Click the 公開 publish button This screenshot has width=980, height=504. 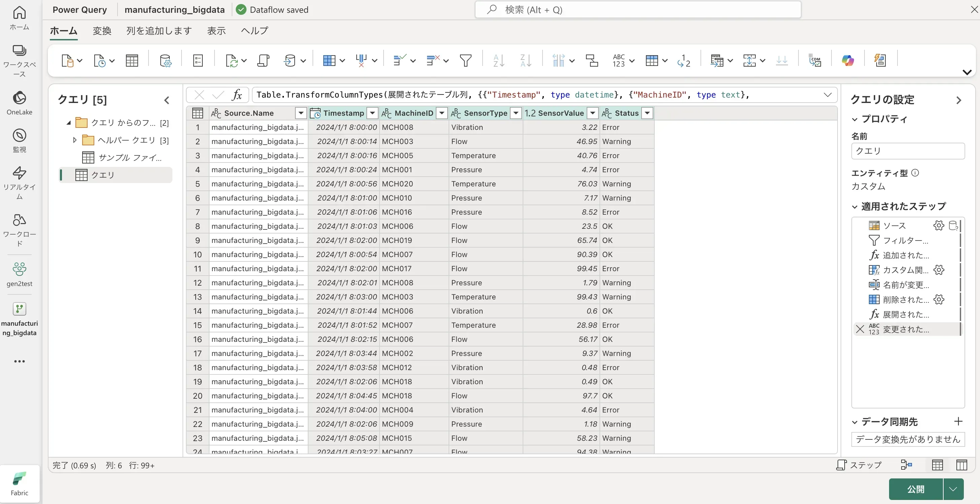(x=916, y=489)
